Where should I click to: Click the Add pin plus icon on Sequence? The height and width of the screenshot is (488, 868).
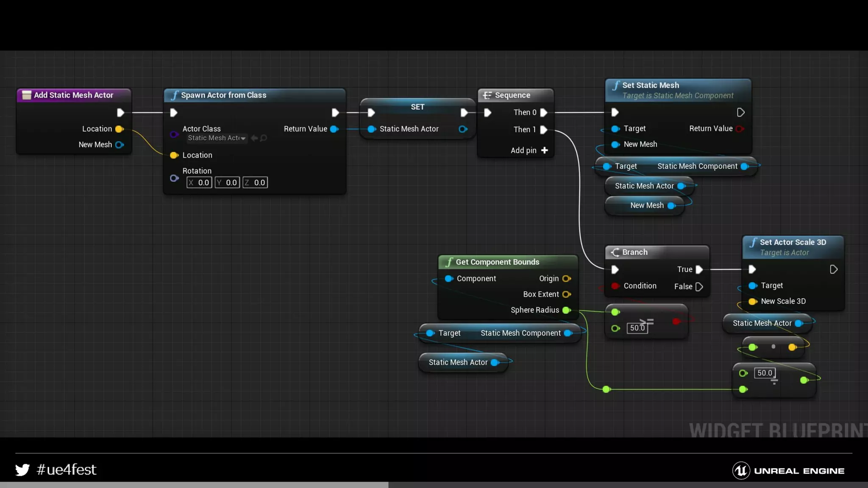pos(545,150)
